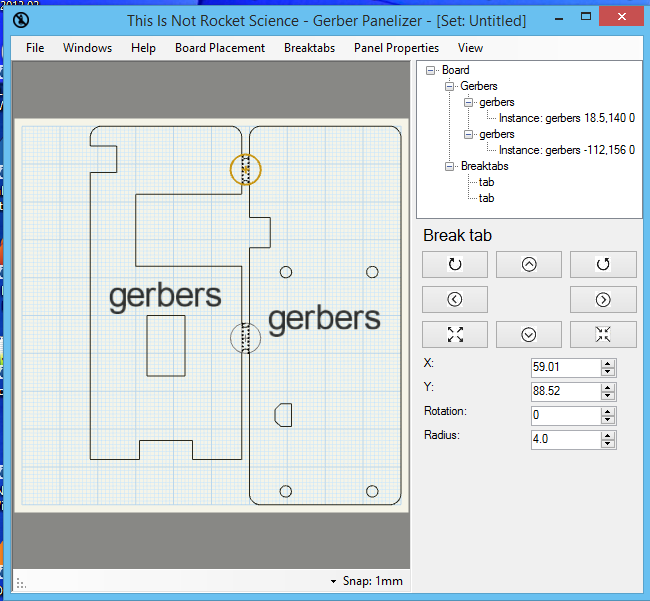Screen dimensions: 650x601
Task: Rotate break tab clockwise button
Action: click(455, 264)
